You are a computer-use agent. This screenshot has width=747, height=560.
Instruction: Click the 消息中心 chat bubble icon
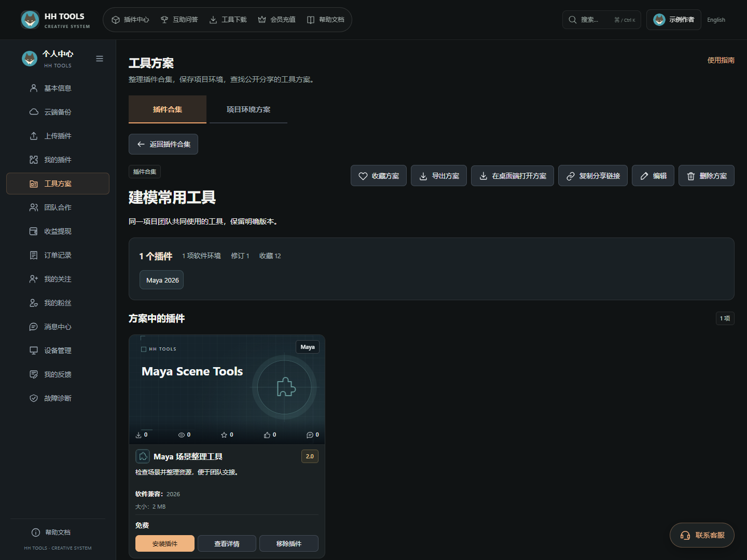[x=34, y=327]
